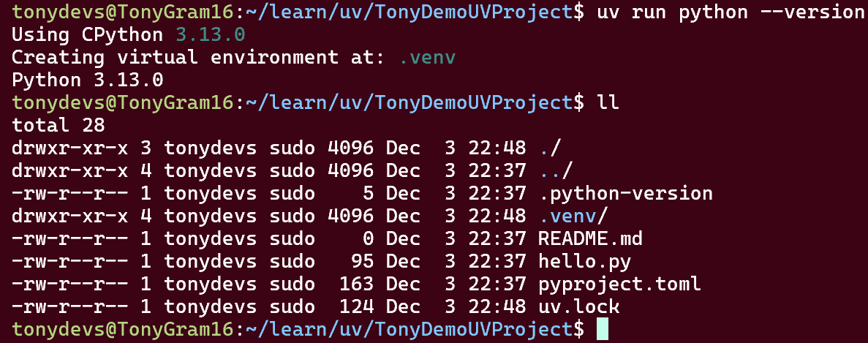Click the green .venv path in creation message
868x343 pixels.
point(428,58)
